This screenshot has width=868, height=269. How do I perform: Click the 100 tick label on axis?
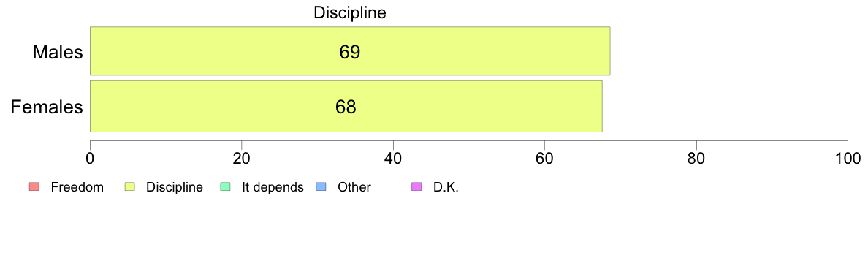[x=848, y=158]
